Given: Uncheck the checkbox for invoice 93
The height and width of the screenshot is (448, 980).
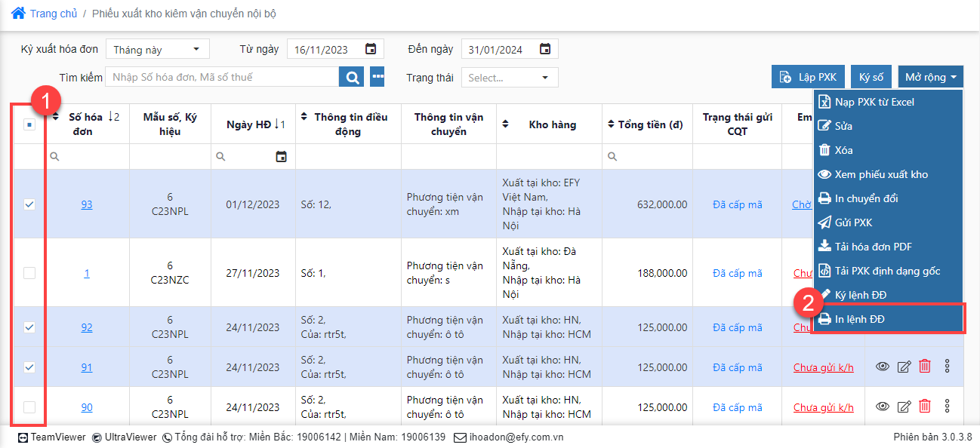Looking at the screenshot, I should point(29,204).
